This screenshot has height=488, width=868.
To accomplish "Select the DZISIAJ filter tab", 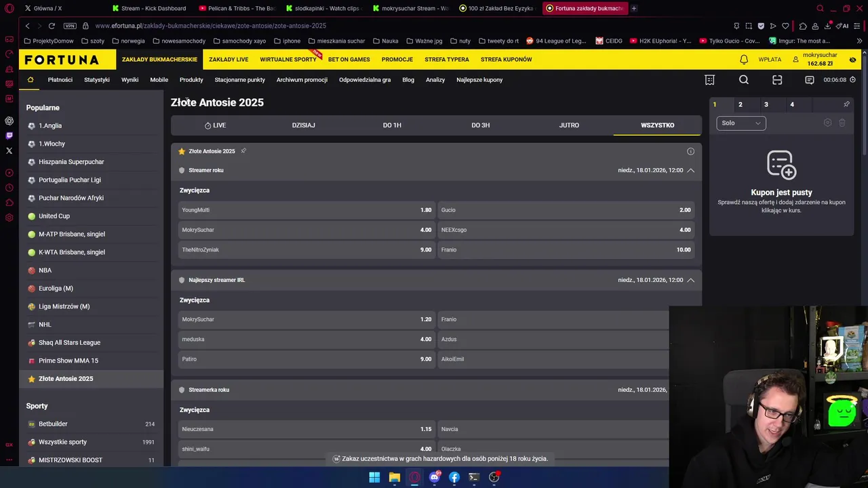I will pyautogui.click(x=303, y=125).
